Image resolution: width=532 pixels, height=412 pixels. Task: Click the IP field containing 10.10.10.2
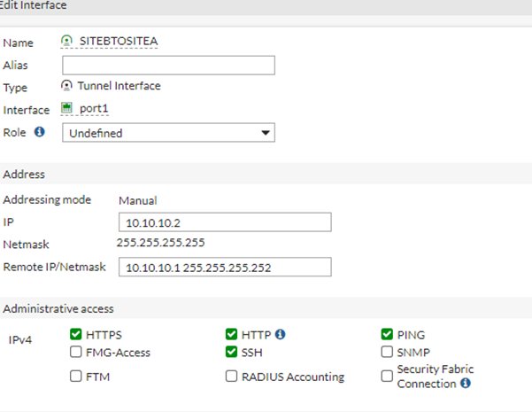click(x=224, y=222)
